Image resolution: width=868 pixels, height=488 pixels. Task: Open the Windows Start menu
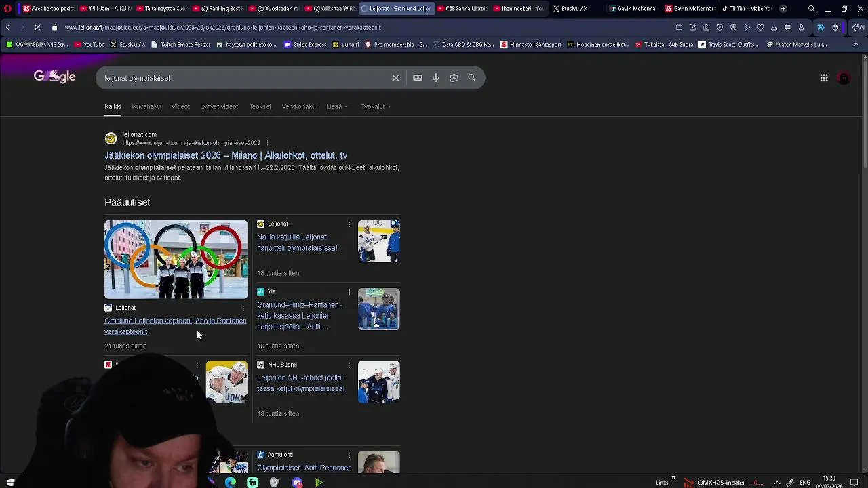coord(10,483)
